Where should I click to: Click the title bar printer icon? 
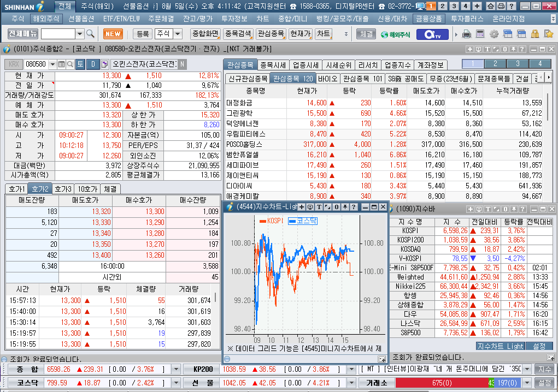(501, 6)
